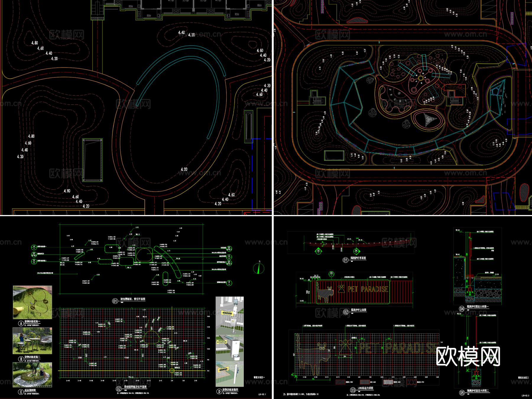Select the tall 3D render above label D
This screenshot has height=399, width=532.
click(x=230, y=342)
